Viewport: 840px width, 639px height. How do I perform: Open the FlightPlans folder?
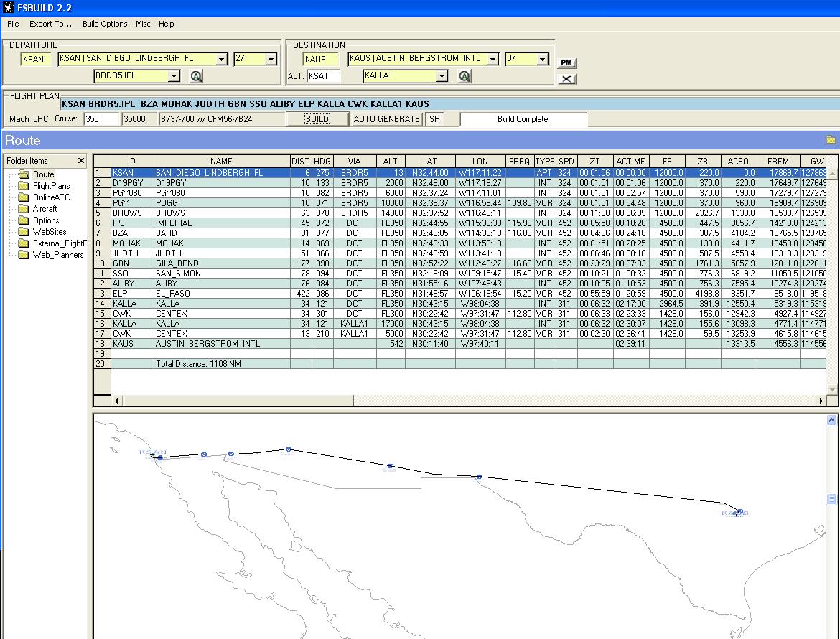(x=51, y=186)
